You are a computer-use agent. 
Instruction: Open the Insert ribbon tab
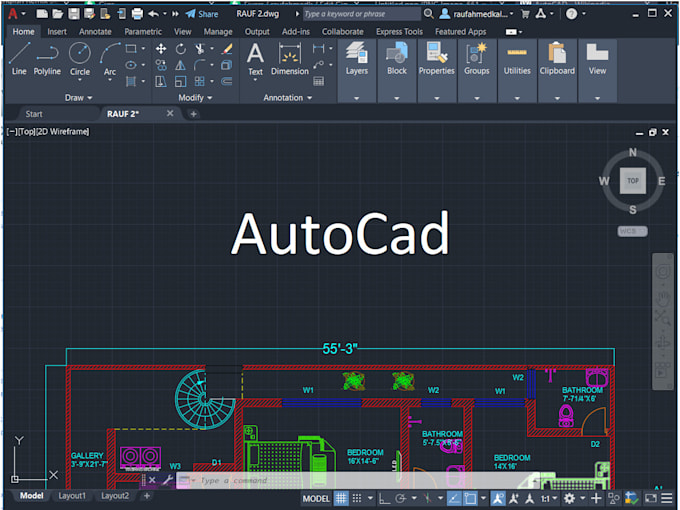tap(57, 32)
